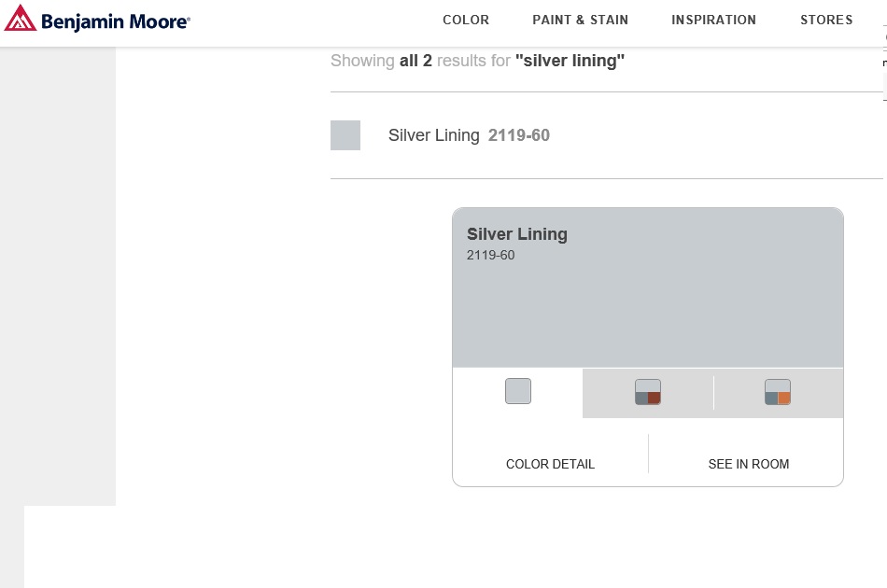Click the SEE IN ROOM button

(748, 464)
